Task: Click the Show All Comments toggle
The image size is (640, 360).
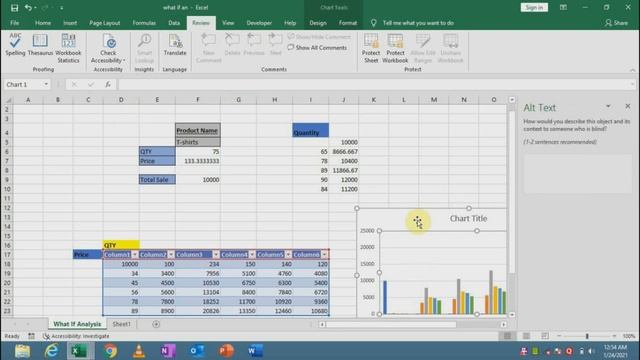Action: pos(317,48)
